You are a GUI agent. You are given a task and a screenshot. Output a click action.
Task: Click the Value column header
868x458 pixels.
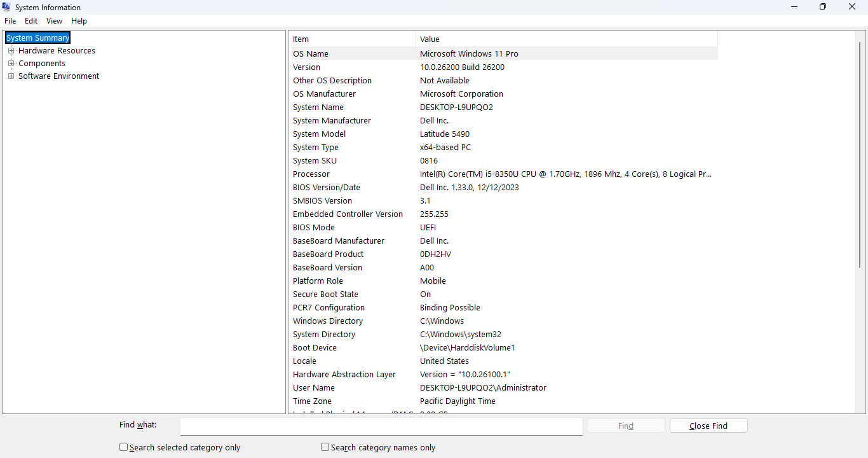567,39
